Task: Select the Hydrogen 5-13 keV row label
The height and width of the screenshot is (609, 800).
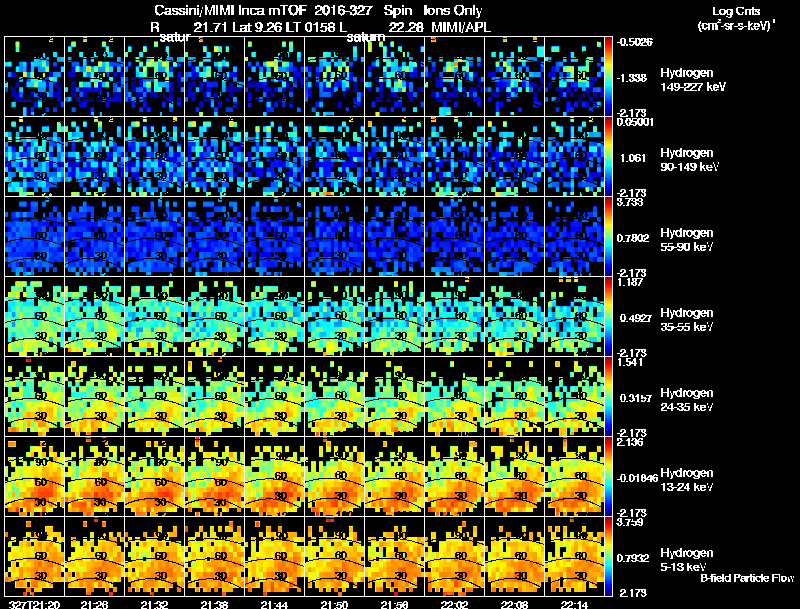Action: coord(687,560)
